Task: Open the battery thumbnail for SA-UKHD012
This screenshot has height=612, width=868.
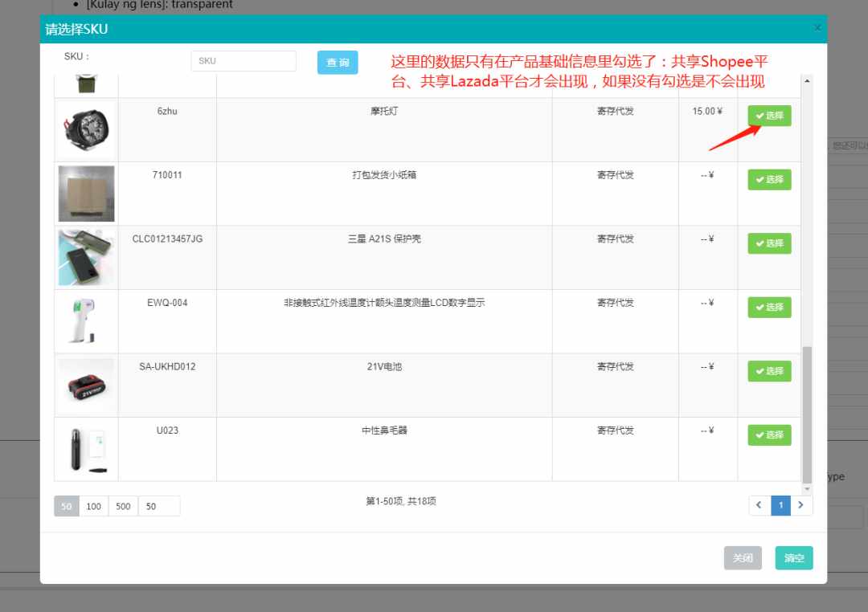Action: click(x=86, y=386)
